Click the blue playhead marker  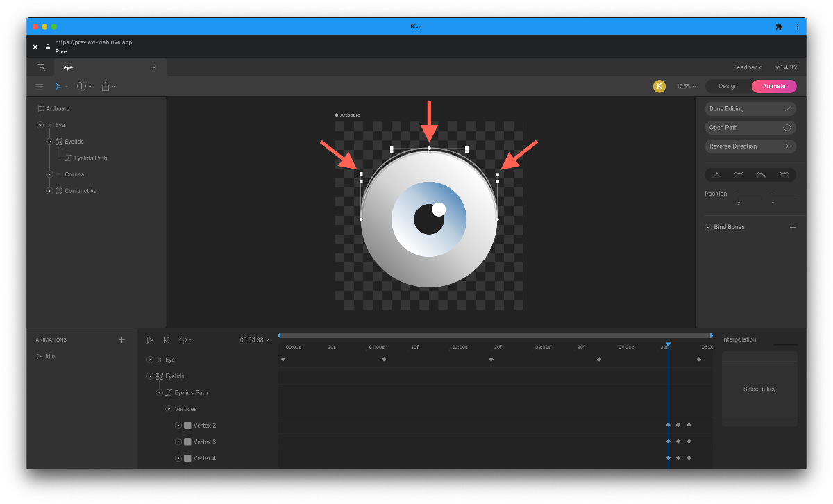(x=668, y=344)
